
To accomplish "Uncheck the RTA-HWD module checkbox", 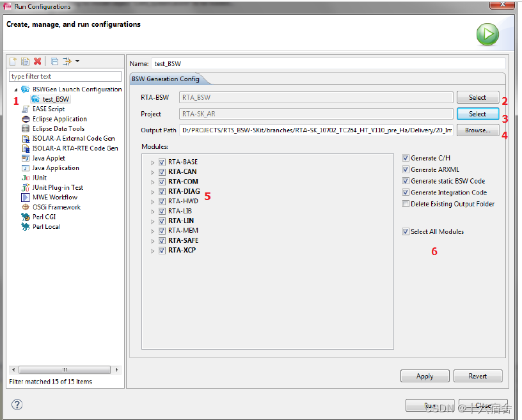I will point(162,201).
